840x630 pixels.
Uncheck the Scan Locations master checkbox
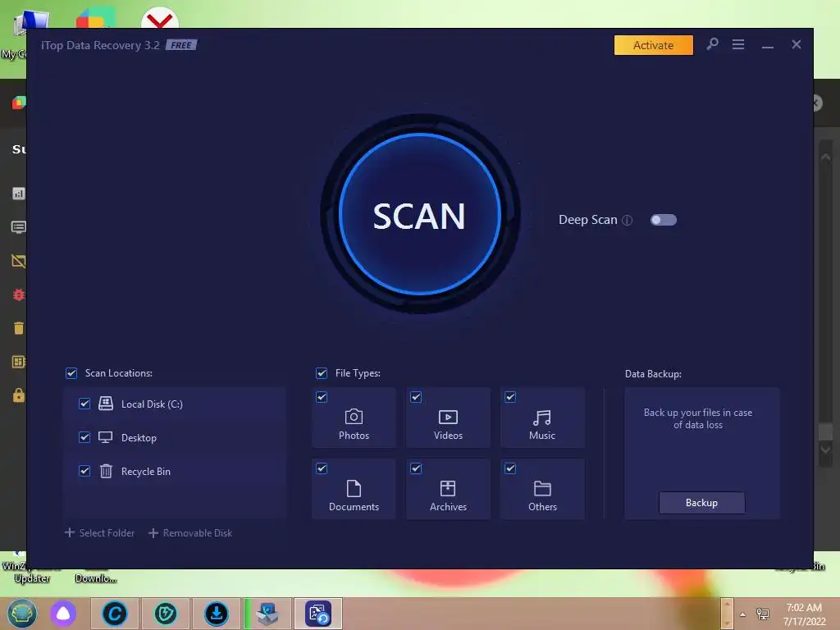point(71,373)
